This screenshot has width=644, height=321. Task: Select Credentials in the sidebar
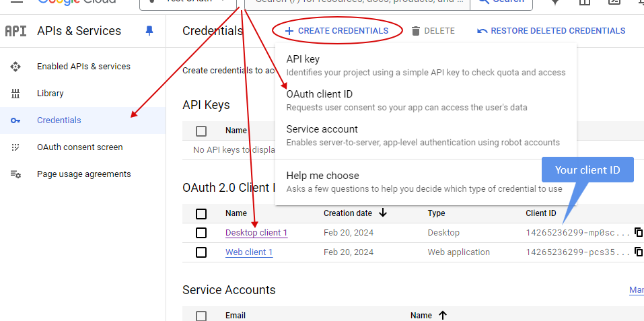click(x=83, y=120)
